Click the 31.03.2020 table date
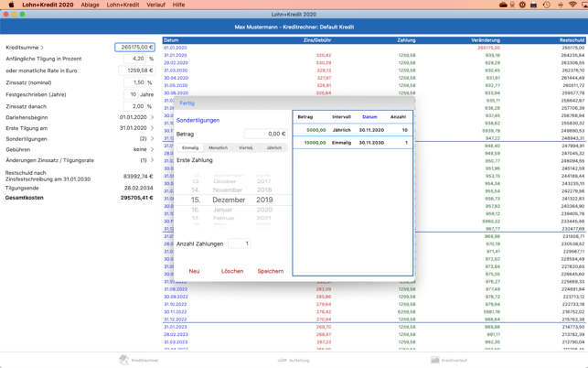The width and height of the screenshot is (588, 368). 176,70
